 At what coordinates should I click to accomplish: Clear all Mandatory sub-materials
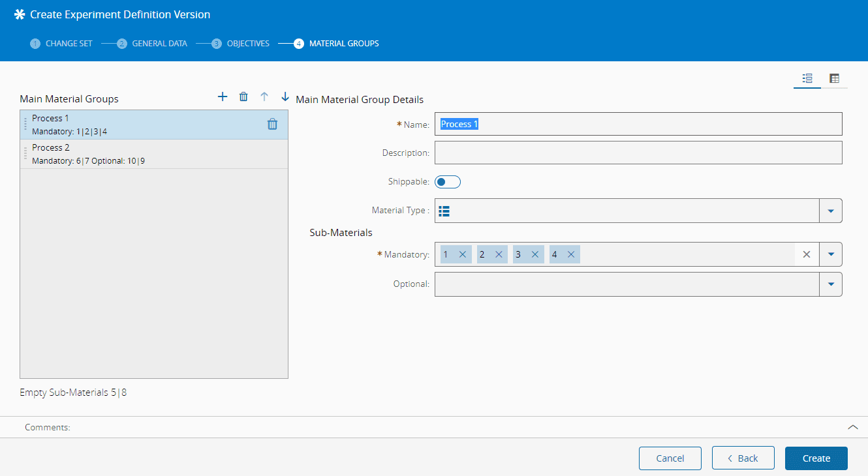tap(807, 254)
